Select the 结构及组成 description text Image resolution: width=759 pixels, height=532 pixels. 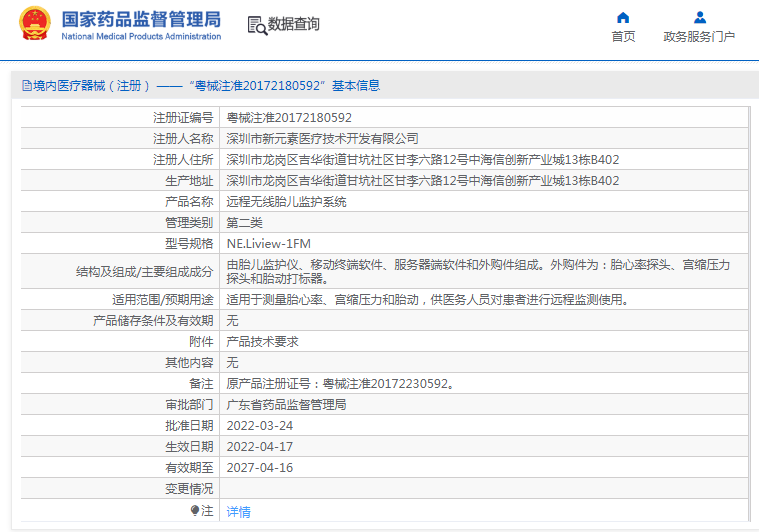coord(478,272)
